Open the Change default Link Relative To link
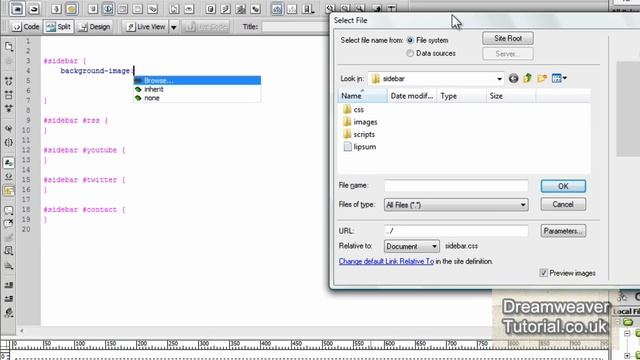Screen dimensions: 640x360 [x=386, y=261]
